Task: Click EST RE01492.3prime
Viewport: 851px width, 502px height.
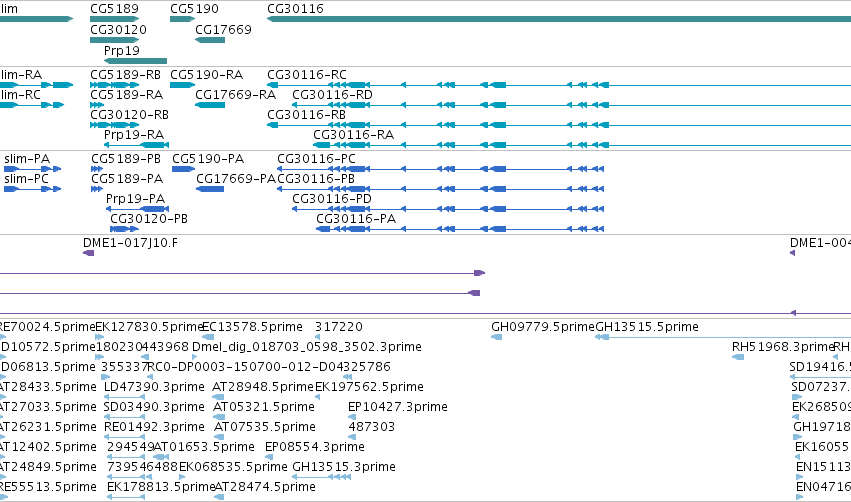Action: point(154,427)
